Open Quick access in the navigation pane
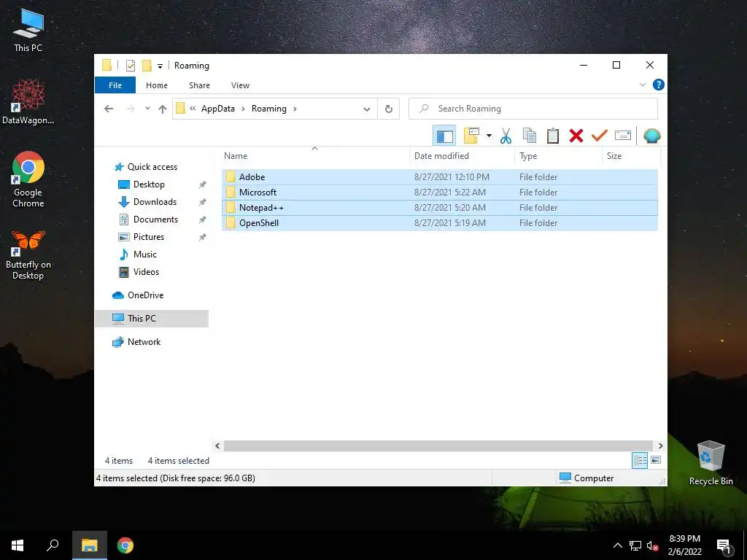 point(152,167)
